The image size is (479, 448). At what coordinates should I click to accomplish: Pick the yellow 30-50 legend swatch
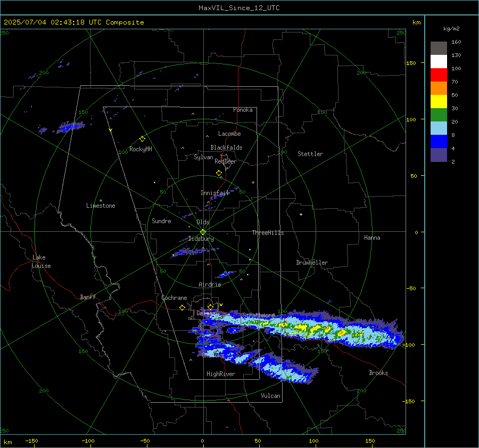(x=439, y=102)
